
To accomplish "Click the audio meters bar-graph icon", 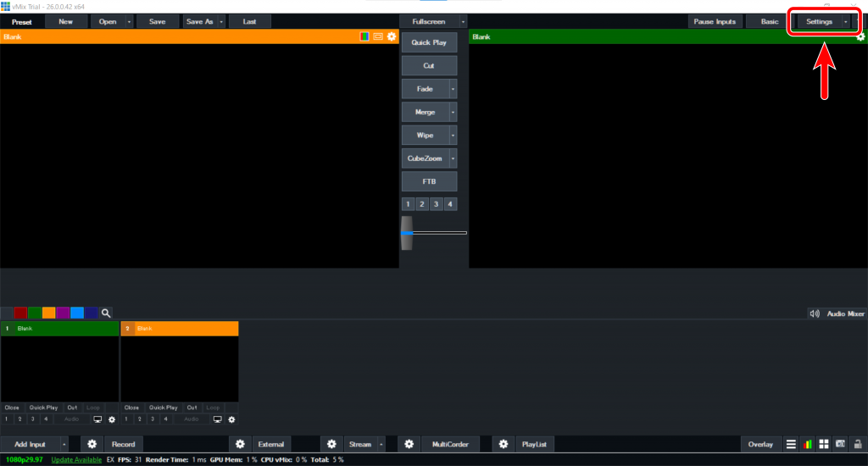I will click(807, 444).
